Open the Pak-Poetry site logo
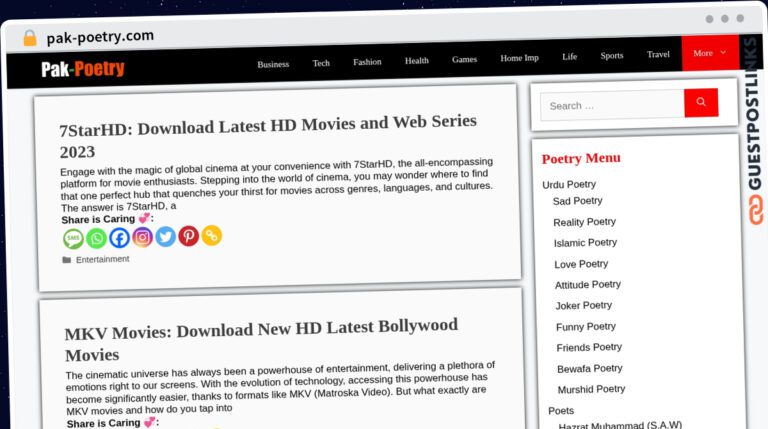 pyautogui.click(x=83, y=69)
